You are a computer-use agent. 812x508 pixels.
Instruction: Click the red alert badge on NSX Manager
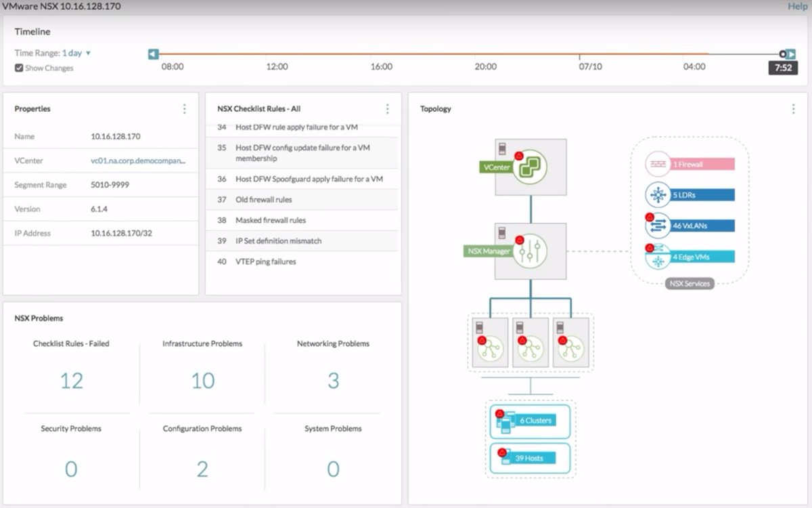519,240
